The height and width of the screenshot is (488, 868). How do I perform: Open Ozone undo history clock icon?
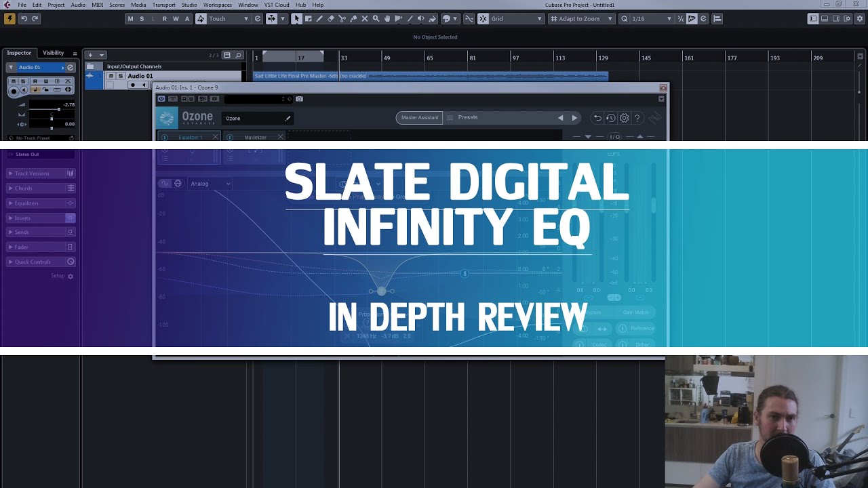click(x=610, y=118)
